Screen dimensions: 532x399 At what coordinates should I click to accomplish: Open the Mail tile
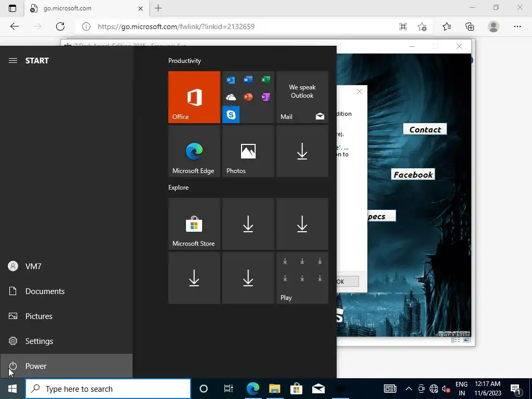(302, 97)
